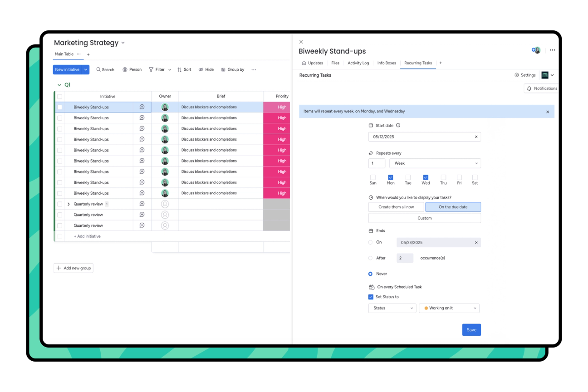
Task: Open Notifications in the Recurring Tasks panel
Action: coord(541,88)
